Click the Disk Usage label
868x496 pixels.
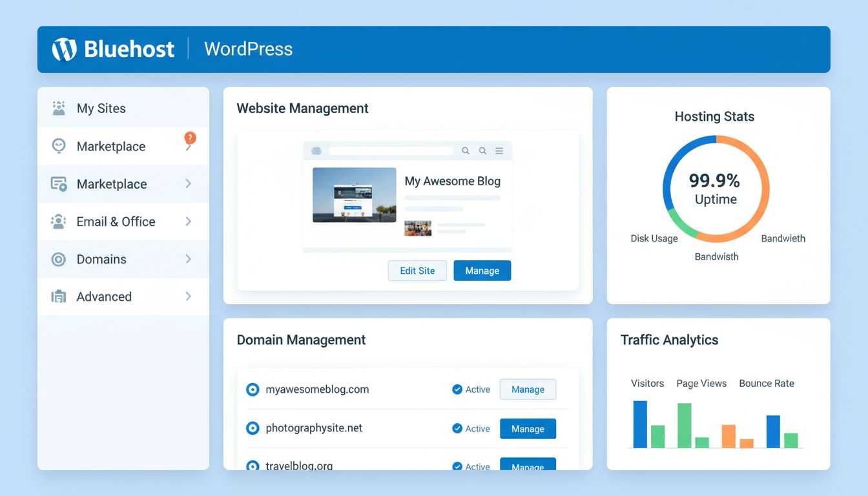coord(654,238)
